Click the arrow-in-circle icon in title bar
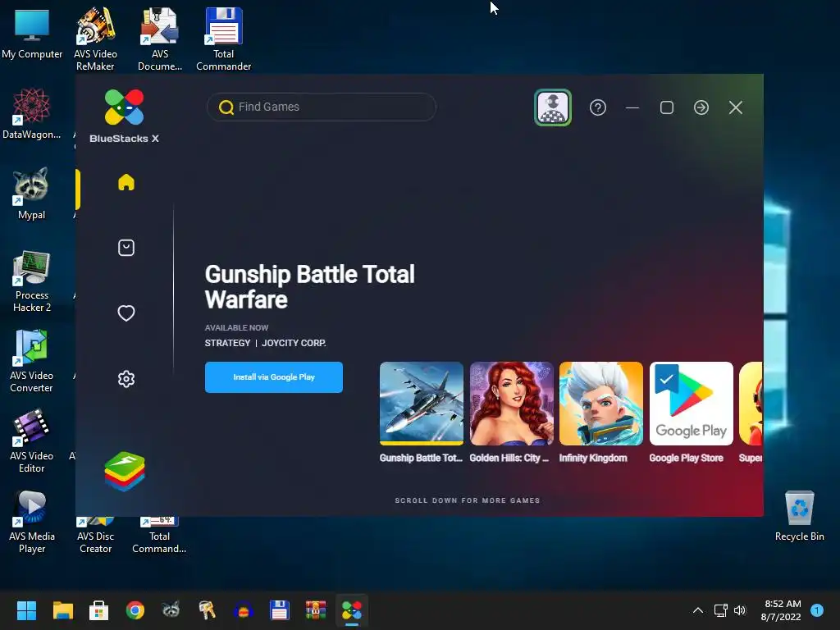This screenshot has height=630, width=840. (701, 107)
